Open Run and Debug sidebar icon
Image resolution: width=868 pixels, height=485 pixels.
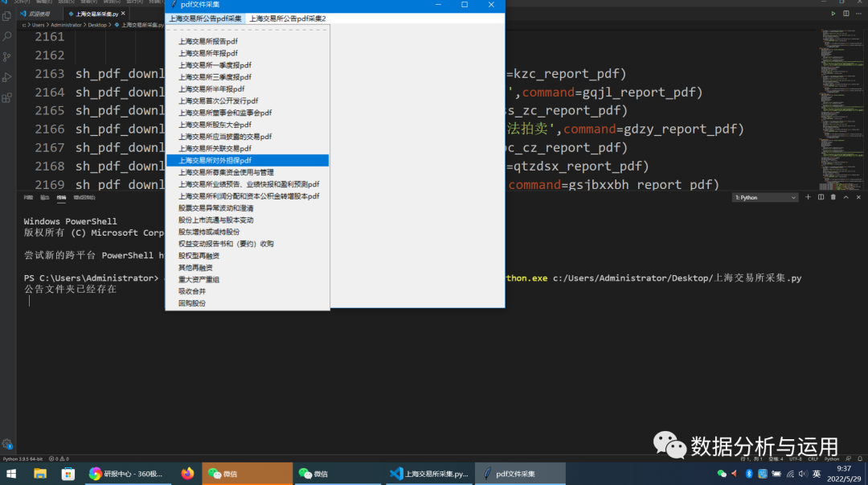[x=7, y=77]
